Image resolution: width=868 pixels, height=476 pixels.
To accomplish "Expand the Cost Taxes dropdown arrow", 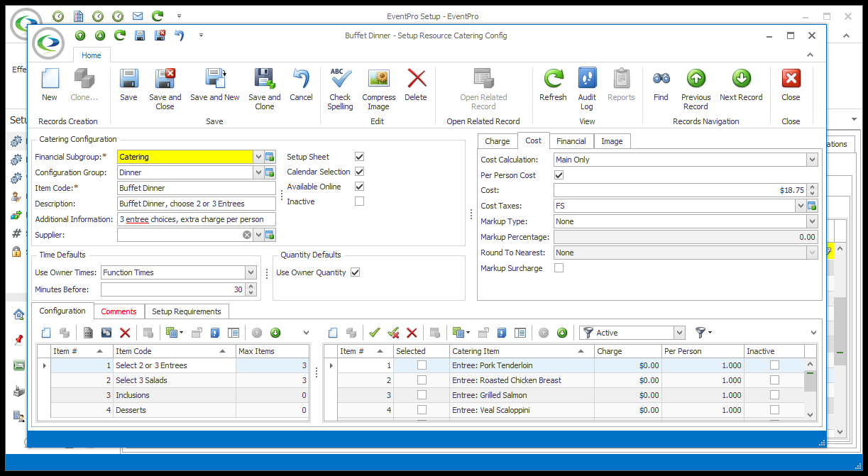I will (801, 206).
